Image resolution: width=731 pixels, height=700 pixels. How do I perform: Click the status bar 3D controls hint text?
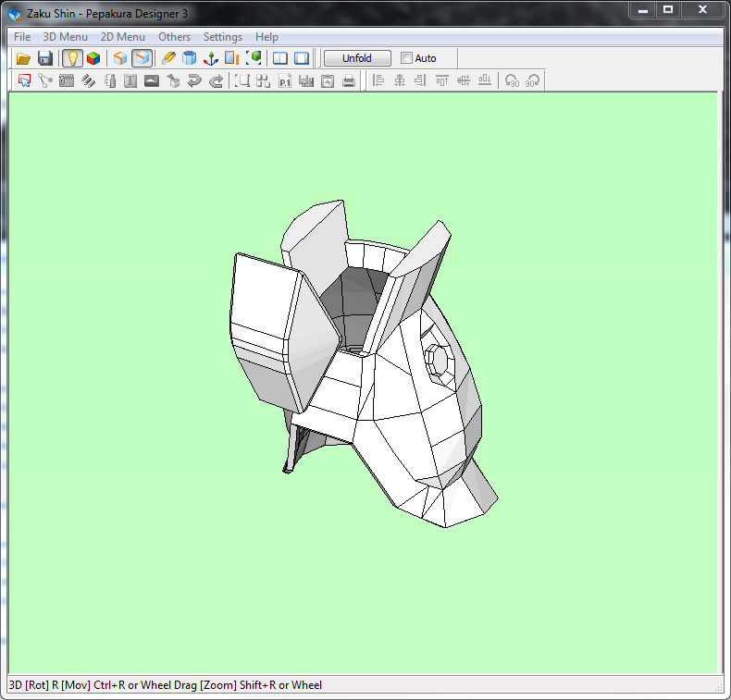(x=166, y=685)
